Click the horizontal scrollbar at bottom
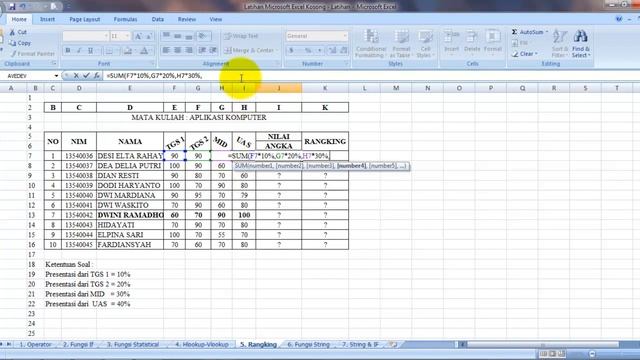Image resolution: width=640 pixels, height=360 pixels. [x=543, y=345]
